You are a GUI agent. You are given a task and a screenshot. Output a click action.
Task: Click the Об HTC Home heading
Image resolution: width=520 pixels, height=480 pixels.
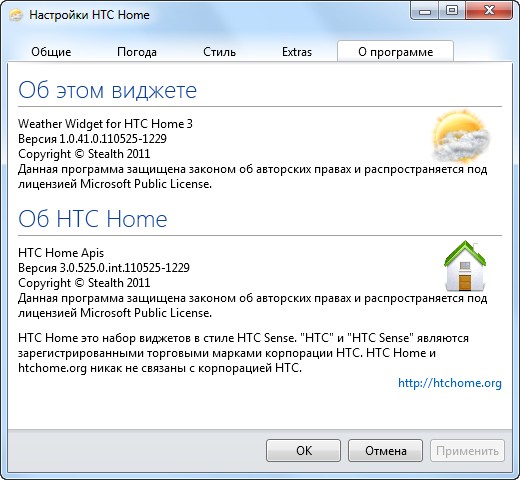pyautogui.click(x=93, y=219)
